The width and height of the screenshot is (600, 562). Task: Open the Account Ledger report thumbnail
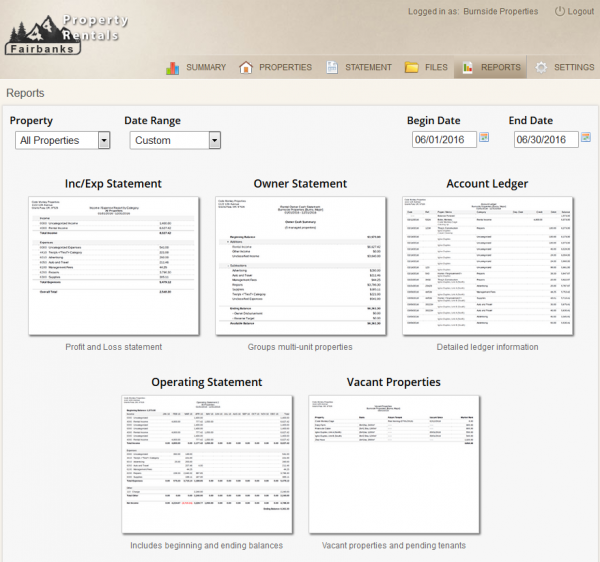click(487, 265)
